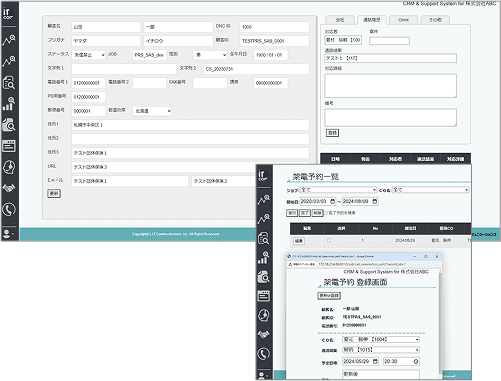
Task: Click the 備考 text area in call history panel
Action: (x=390, y=117)
